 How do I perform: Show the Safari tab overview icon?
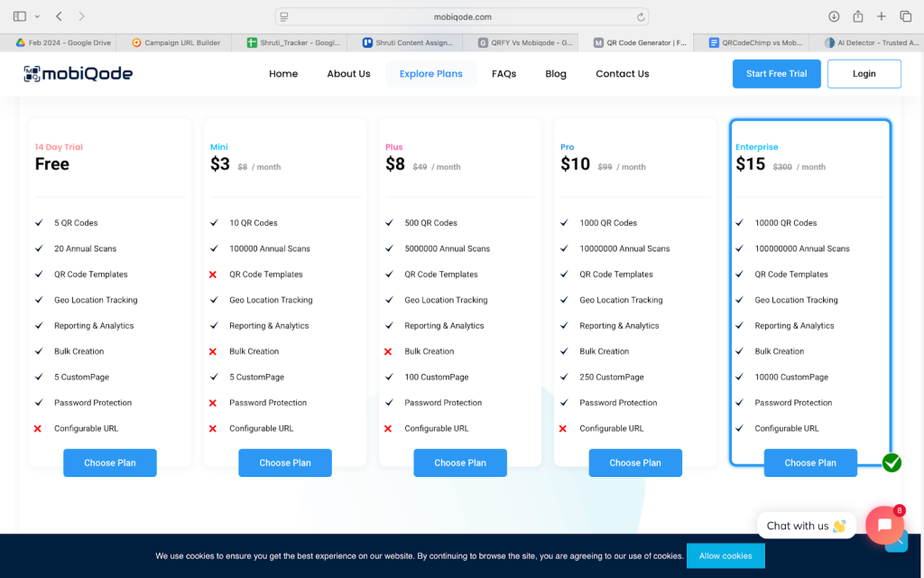pyautogui.click(x=905, y=16)
